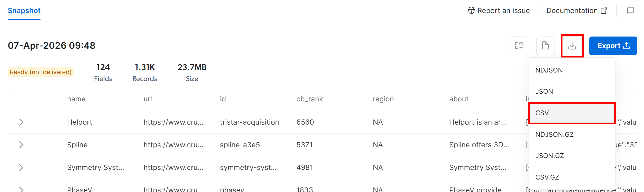
Task: Click the download snapshot icon
Action: pyautogui.click(x=572, y=46)
